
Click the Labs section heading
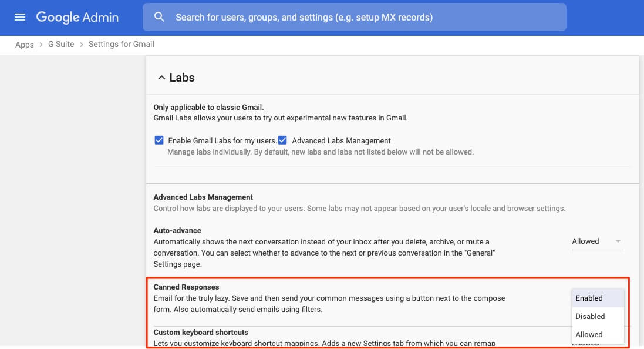pyautogui.click(x=182, y=78)
